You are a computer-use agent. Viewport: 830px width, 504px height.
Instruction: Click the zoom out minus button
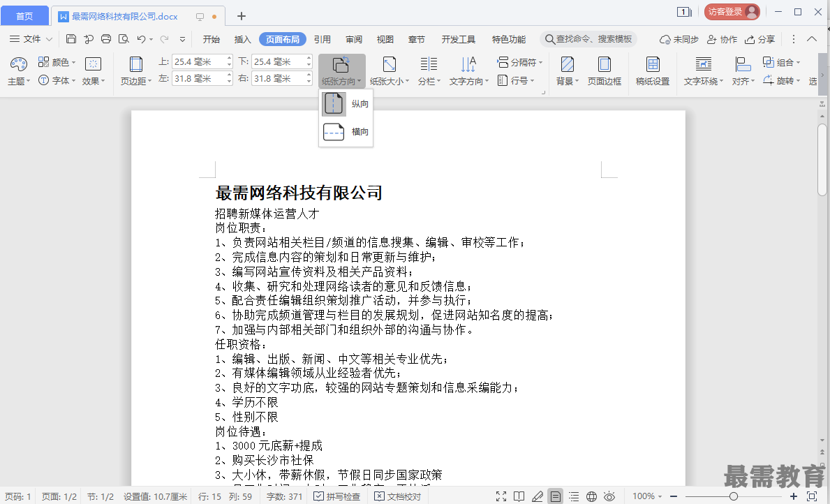[x=674, y=496]
